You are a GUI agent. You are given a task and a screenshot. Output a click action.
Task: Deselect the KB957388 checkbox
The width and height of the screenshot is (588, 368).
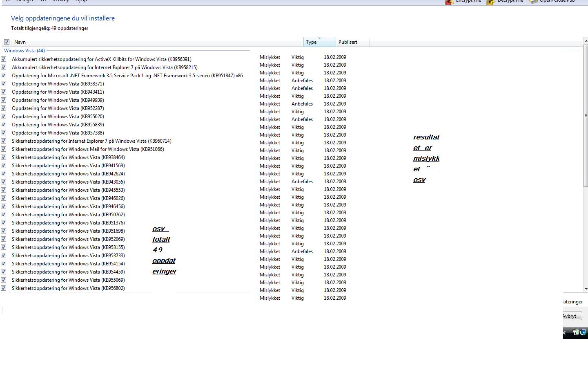click(4, 132)
